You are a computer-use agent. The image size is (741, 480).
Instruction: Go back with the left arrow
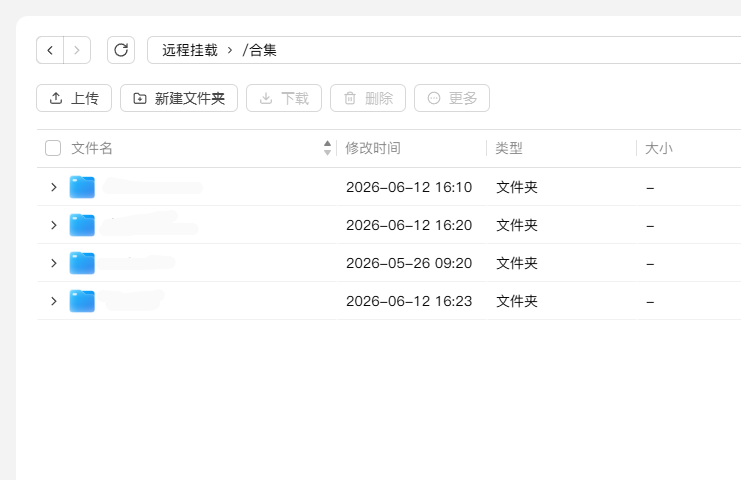click(50, 50)
